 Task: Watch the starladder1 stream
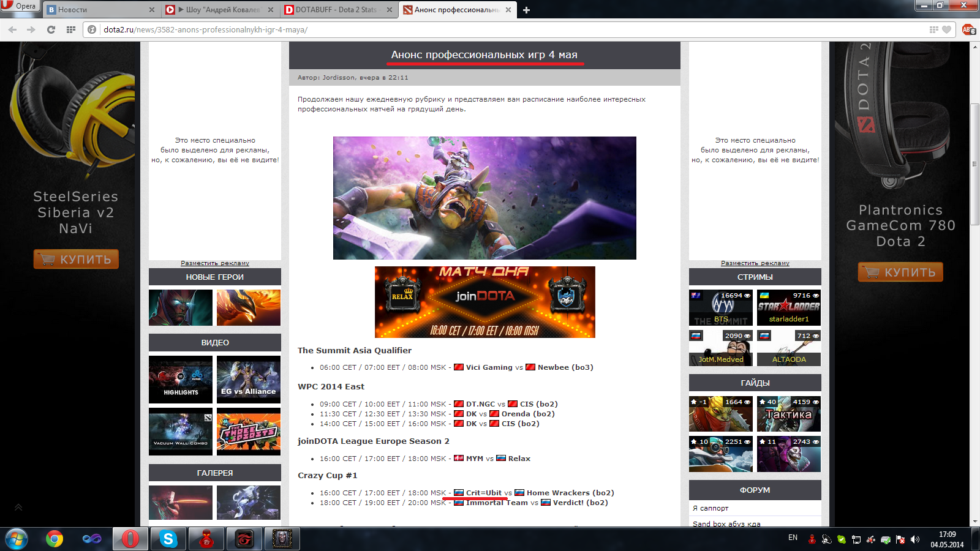[789, 308]
